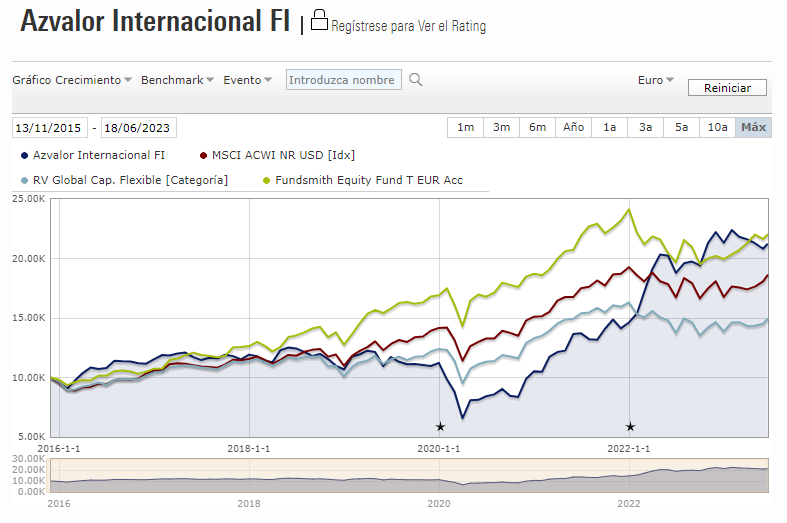
Task: Select the 1a time range
Action: 610,127
